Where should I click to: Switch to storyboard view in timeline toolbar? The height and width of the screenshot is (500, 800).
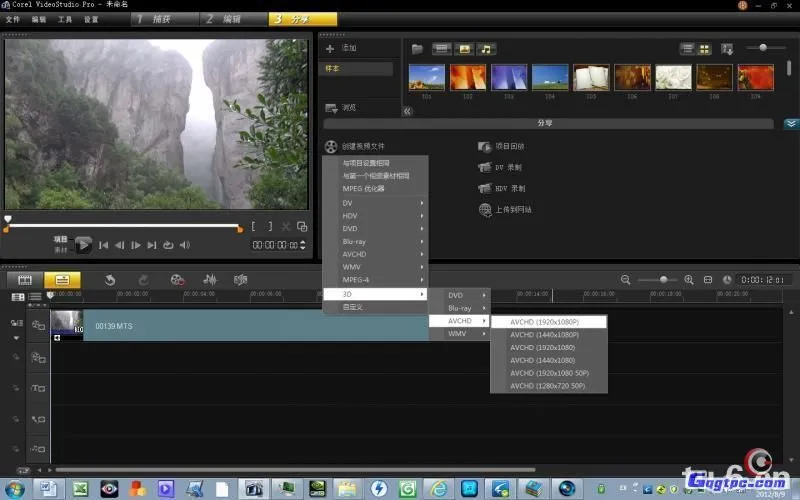coord(26,280)
